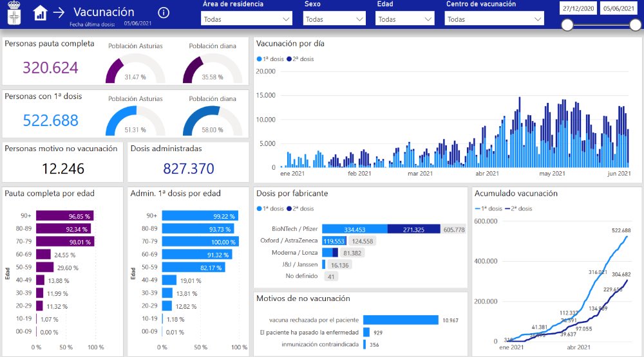Click the 16.136 Janssen total label
The height and width of the screenshot is (357, 644).
pos(339,265)
